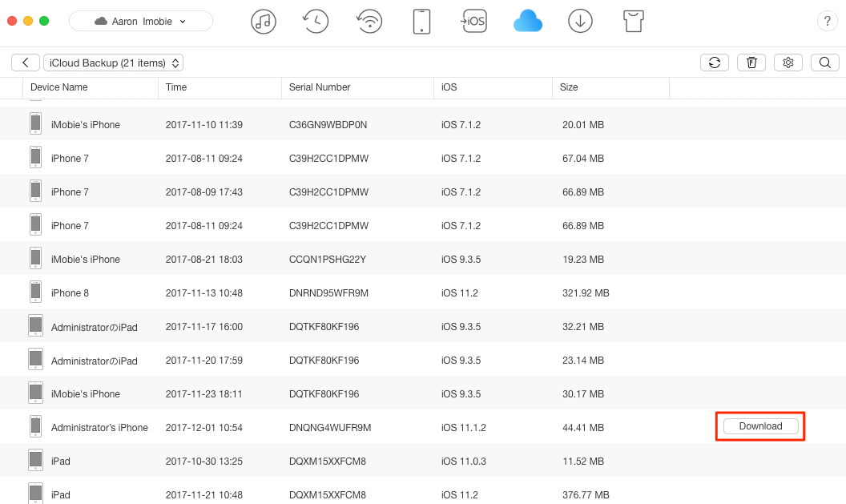Open the Media Downloader arrow icon
Screen dimensions: 846x504
coord(581,22)
